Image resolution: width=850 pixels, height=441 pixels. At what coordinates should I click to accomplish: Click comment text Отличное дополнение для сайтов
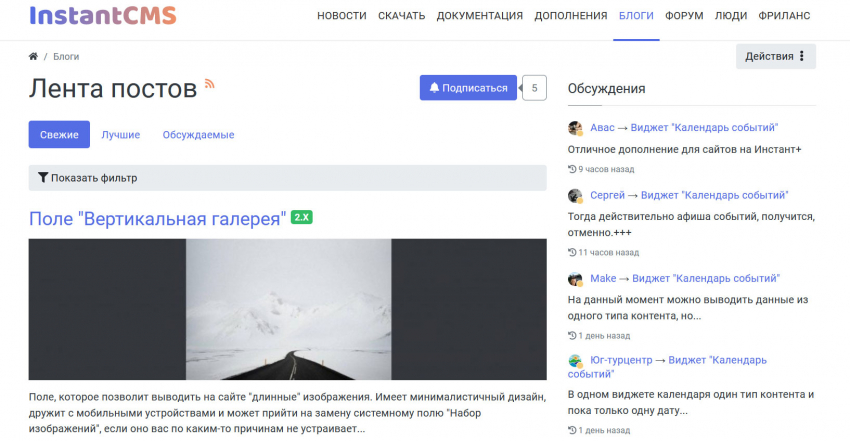(x=684, y=150)
